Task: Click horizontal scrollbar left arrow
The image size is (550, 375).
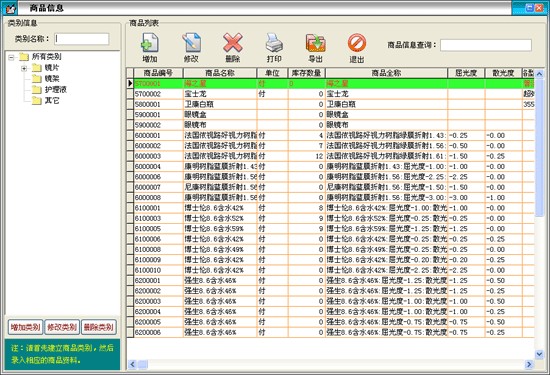Action: (132, 364)
